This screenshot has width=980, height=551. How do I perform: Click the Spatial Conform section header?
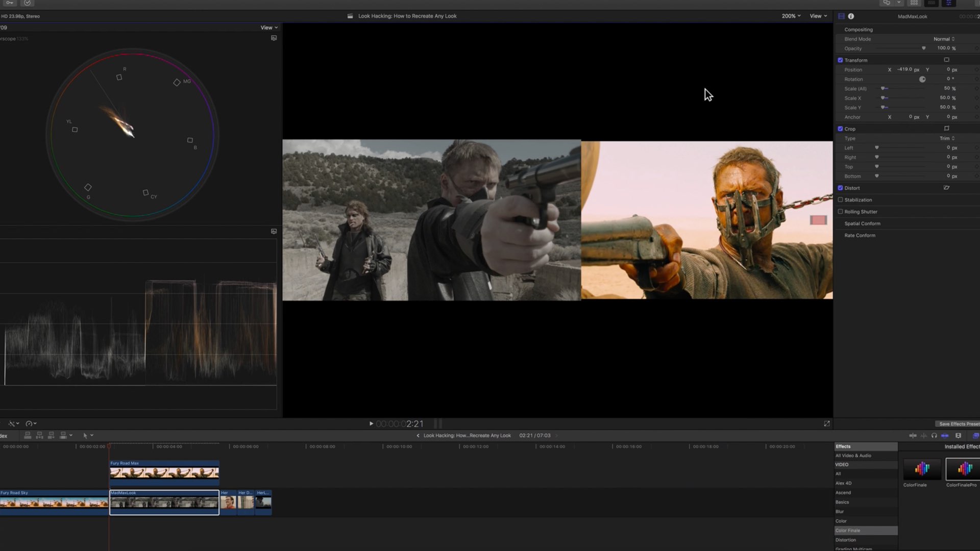click(x=862, y=223)
